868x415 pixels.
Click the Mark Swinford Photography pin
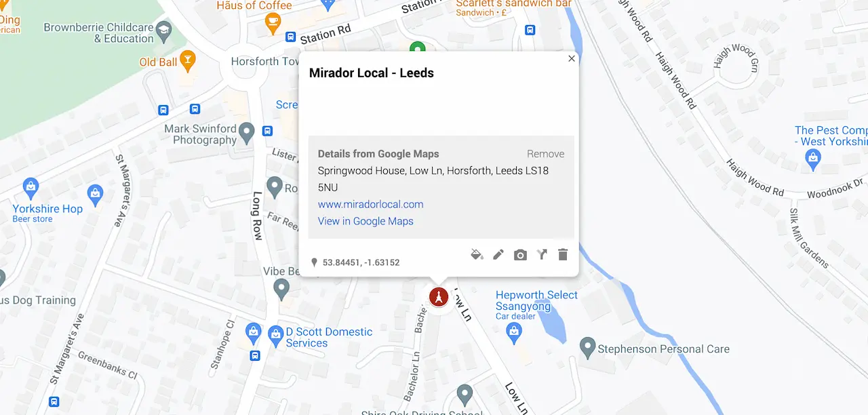coord(247,131)
